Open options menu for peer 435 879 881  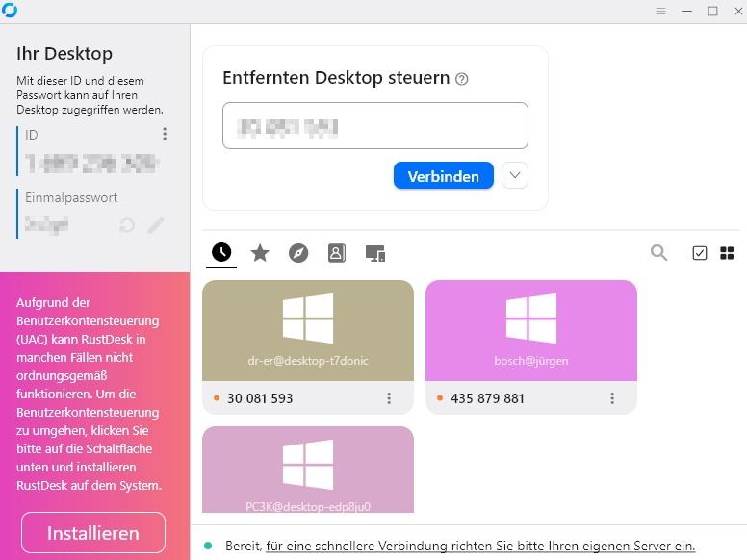click(x=612, y=398)
